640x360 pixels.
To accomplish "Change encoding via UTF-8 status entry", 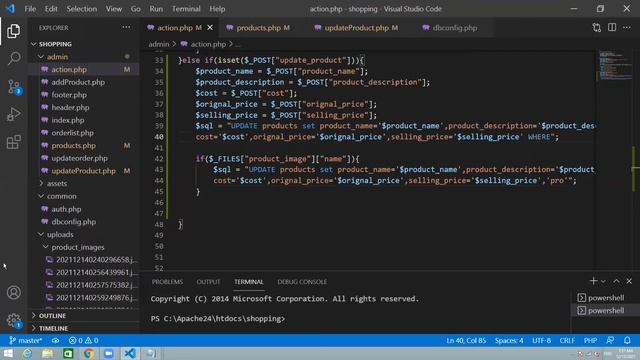I will click(541, 340).
